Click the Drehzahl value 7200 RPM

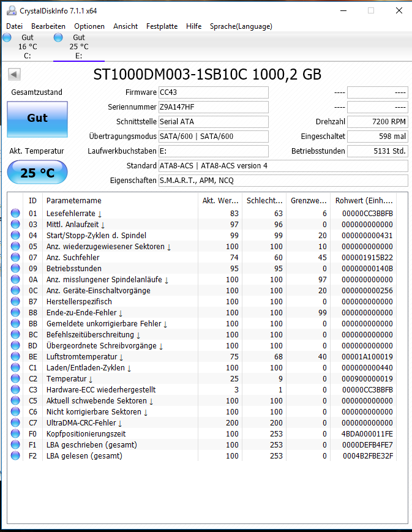pos(377,121)
